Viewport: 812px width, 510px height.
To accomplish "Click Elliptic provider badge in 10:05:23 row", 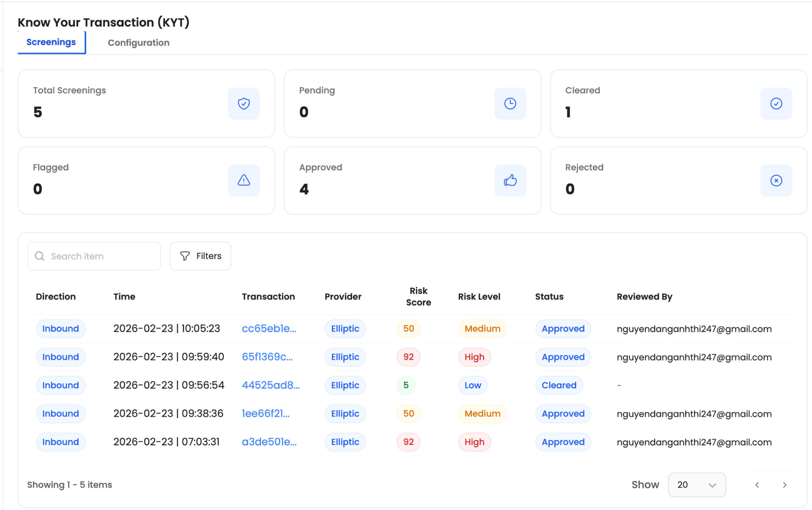I will (x=345, y=329).
